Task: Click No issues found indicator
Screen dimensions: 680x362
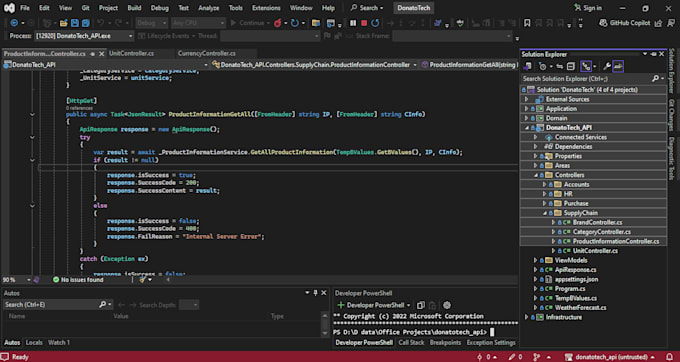Action: click(x=78, y=280)
